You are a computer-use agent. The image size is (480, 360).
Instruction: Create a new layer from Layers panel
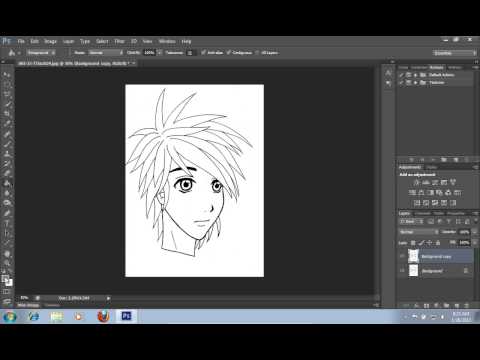click(457, 305)
